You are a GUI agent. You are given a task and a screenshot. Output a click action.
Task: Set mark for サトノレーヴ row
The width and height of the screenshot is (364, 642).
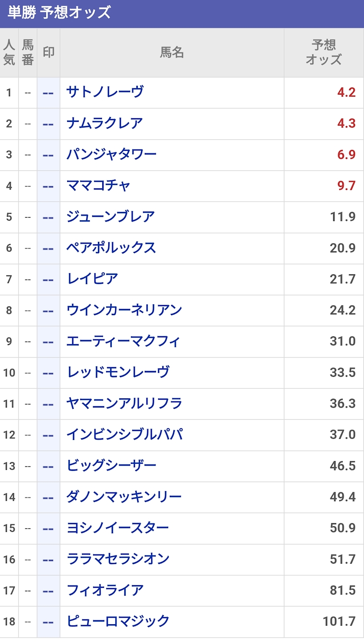click(x=48, y=93)
